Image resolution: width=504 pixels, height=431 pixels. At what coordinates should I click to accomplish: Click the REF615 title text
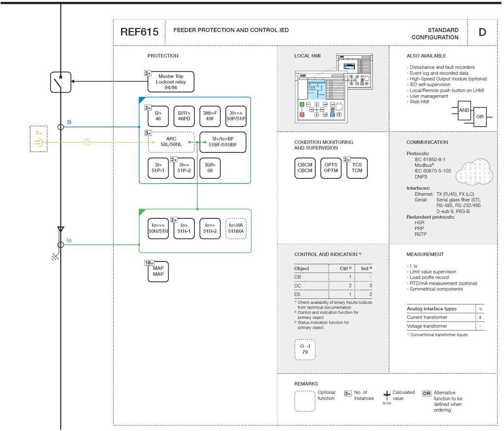coord(139,32)
